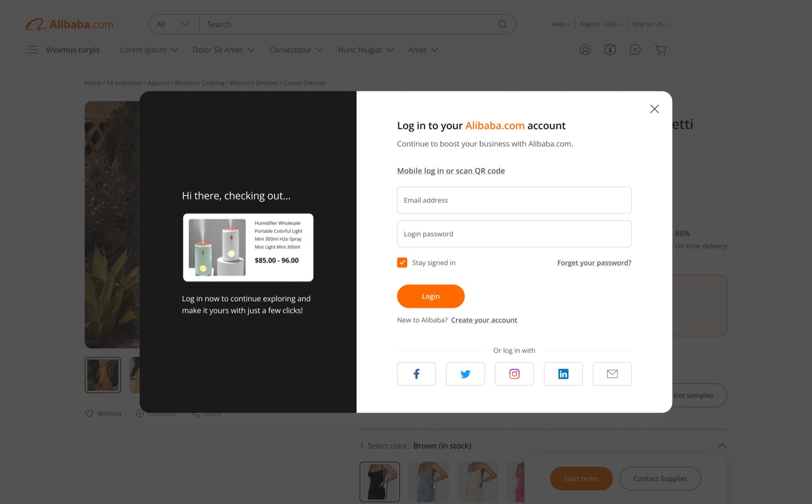This screenshot has height=504, width=812.
Task: Click the 'Or log in with' text
Action: point(514,350)
